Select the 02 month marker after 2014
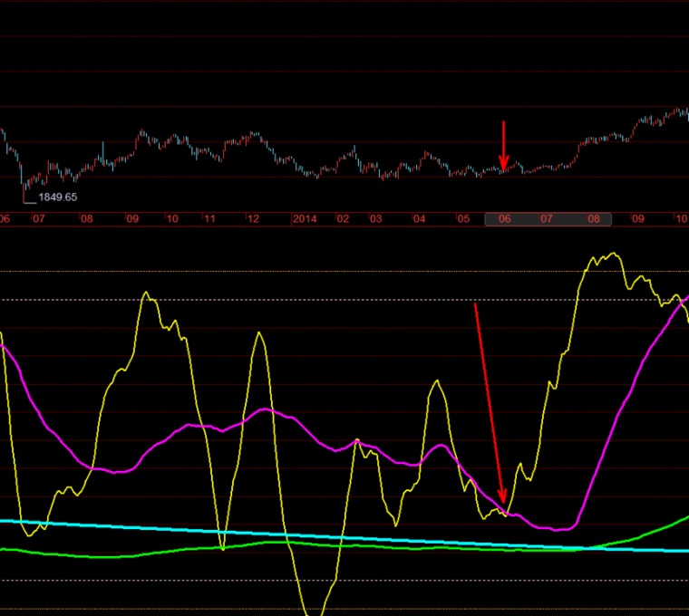 343,219
